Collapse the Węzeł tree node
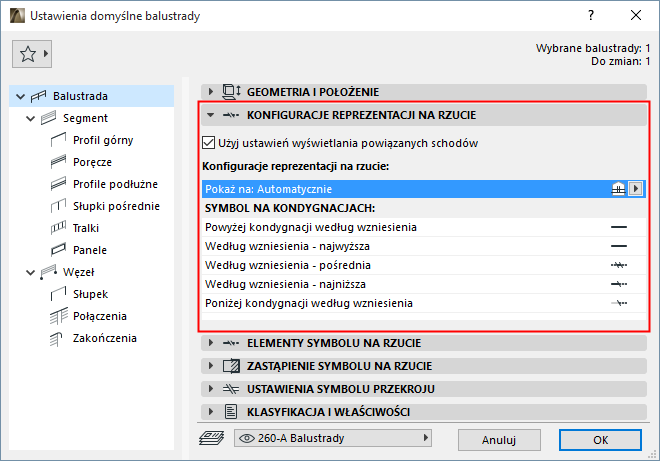The height and width of the screenshot is (461, 660). coord(30,272)
